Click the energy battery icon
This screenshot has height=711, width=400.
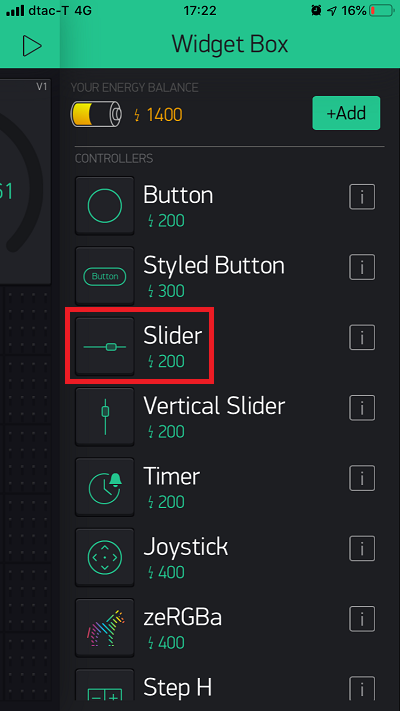(96, 114)
